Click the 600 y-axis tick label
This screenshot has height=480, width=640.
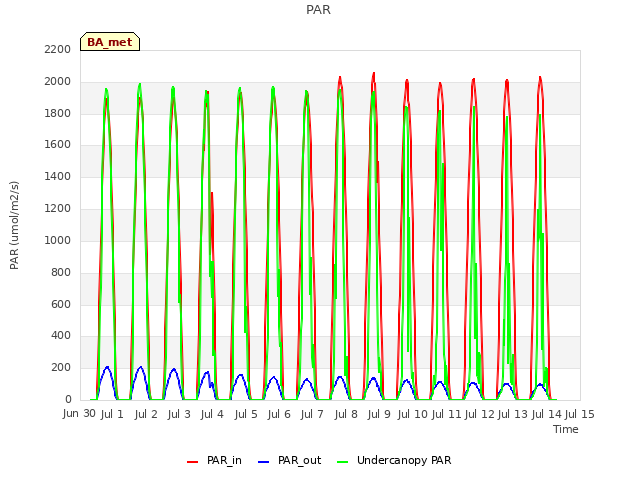point(61,304)
